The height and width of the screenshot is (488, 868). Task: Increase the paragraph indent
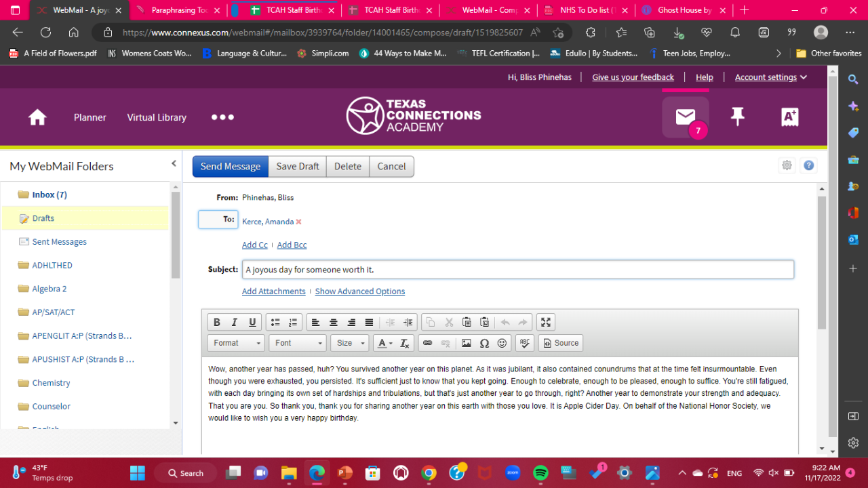click(x=408, y=323)
